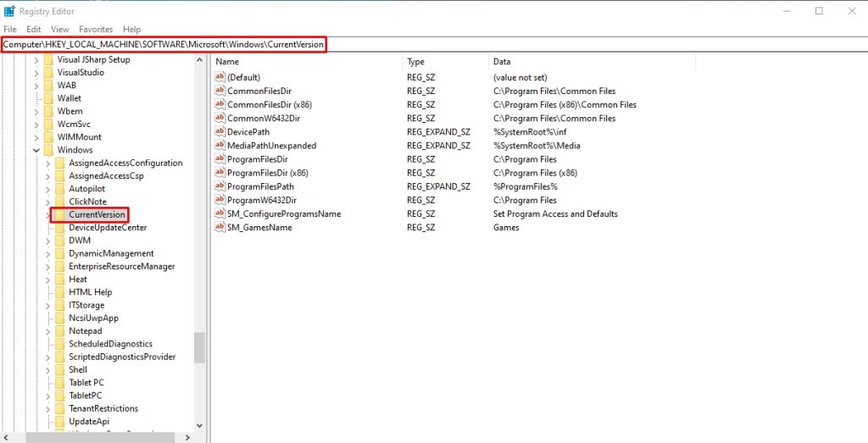Viewport: 868px width, 443px height.
Task: Click the WAB folder icon
Action: pos(48,86)
